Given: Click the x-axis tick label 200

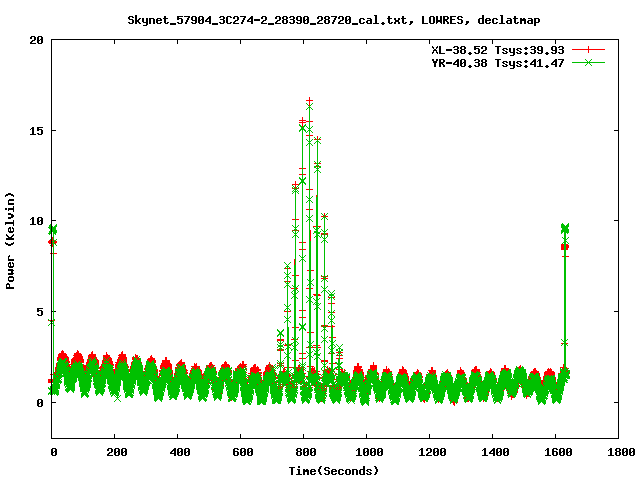Looking at the screenshot, I should click(117, 452).
